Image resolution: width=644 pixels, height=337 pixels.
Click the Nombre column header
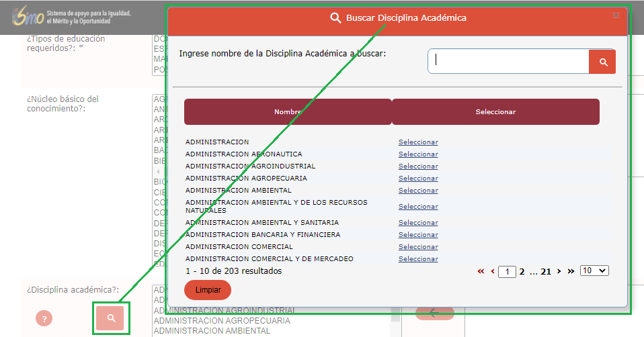click(288, 112)
